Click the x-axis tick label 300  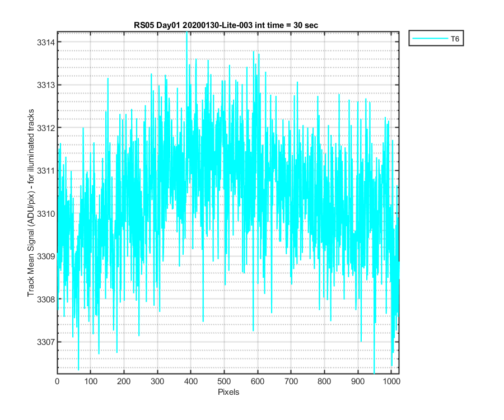click(157, 381)
